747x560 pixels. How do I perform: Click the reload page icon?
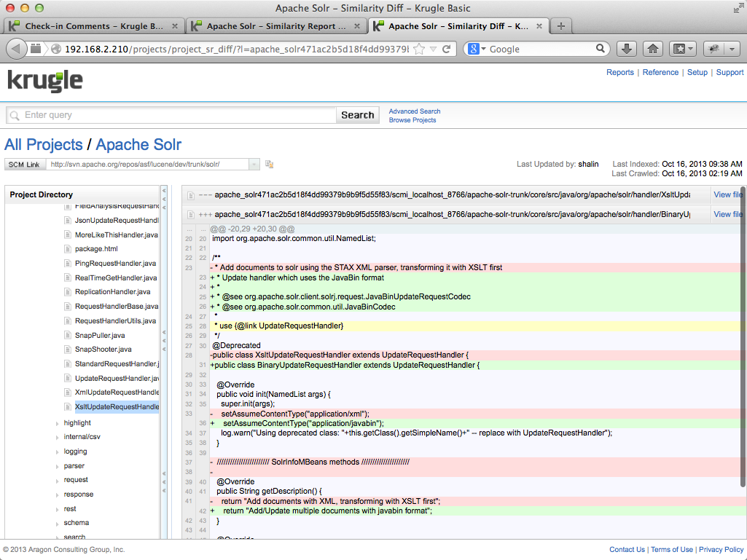[447, 49]
